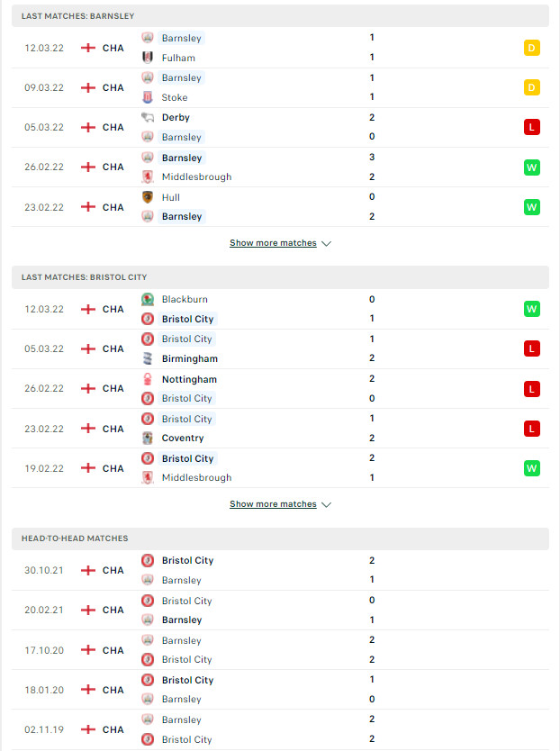Open the 30.10.21 Bristol City vs Barnsley match row
Screen dimensions: 560x751
click(280, 570)
